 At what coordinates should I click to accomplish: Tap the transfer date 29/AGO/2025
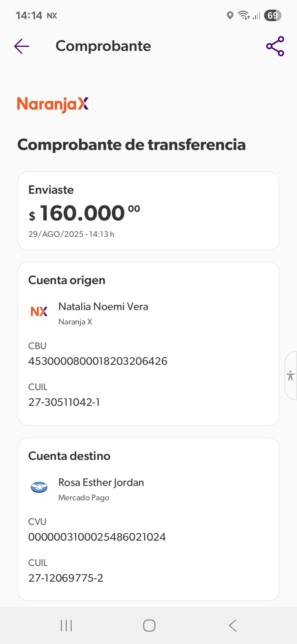pos(56,234)
